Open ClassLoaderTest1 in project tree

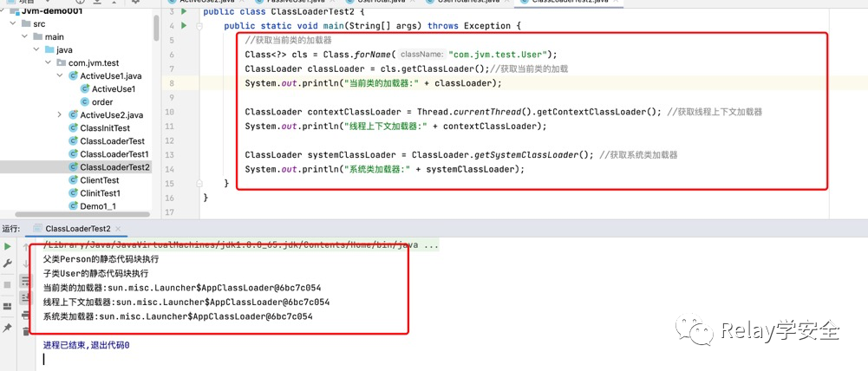(114, 154)
